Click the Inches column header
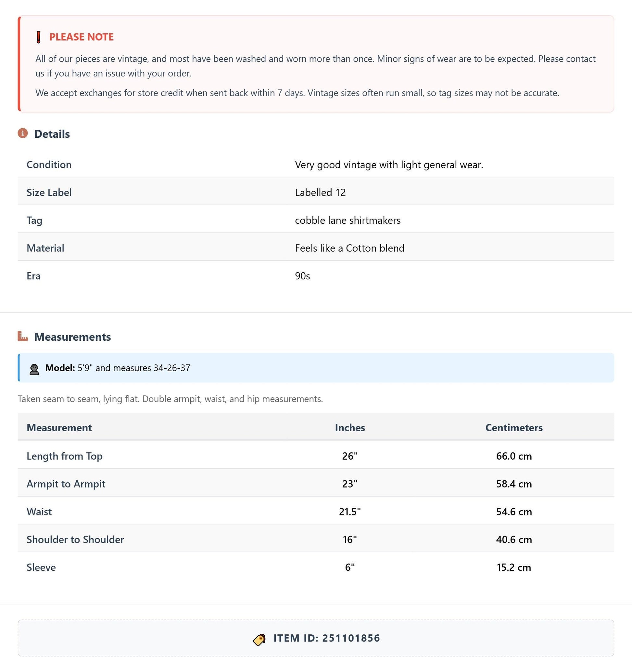This screenshot has height=672, width=632. (350, 428)
